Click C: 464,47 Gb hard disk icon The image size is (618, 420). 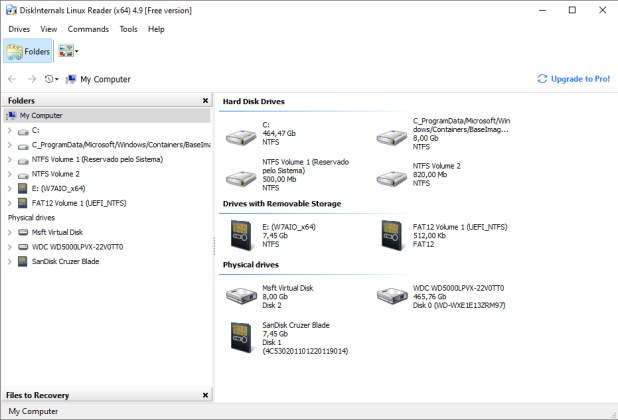click(x=241, y=137)
